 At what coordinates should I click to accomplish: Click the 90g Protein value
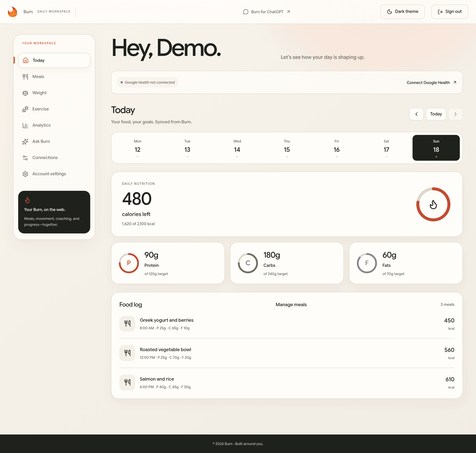point(151,255)
